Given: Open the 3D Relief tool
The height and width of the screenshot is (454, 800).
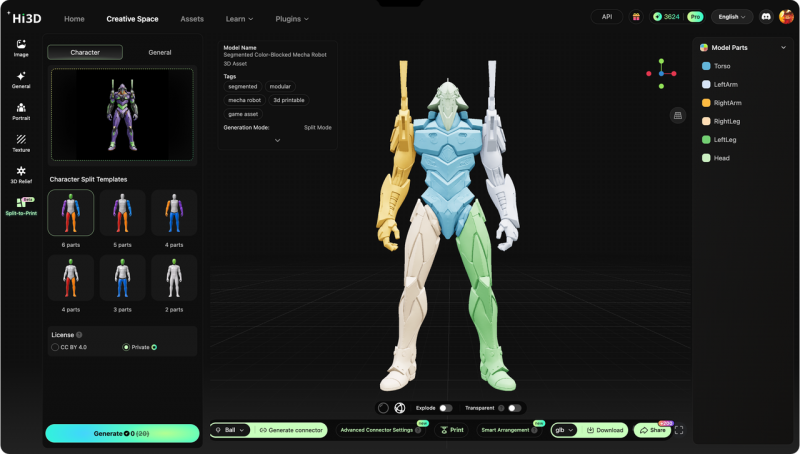Looking at the screenshot, I should pyautogui.click(x=21, y=174).
